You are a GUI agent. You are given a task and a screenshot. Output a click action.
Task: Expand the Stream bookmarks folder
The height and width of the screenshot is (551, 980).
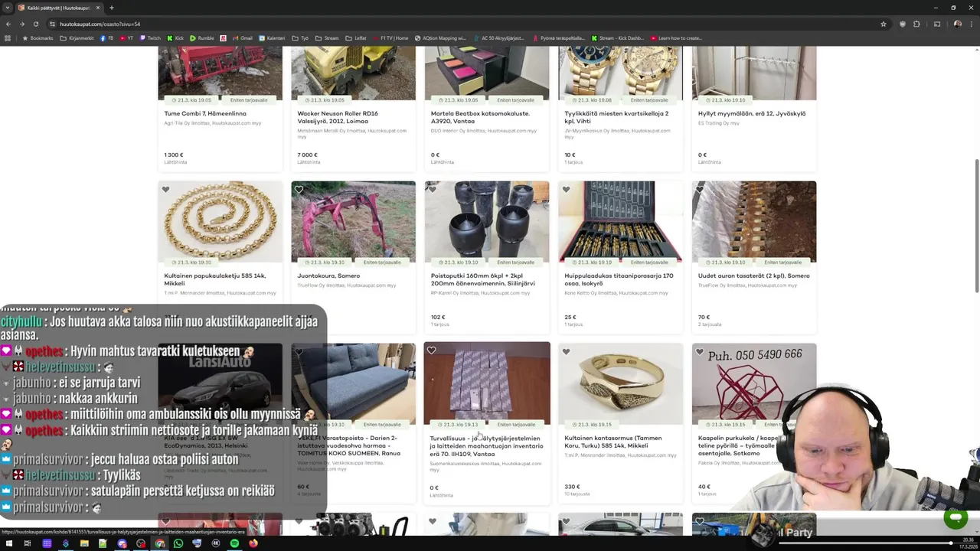327,38
